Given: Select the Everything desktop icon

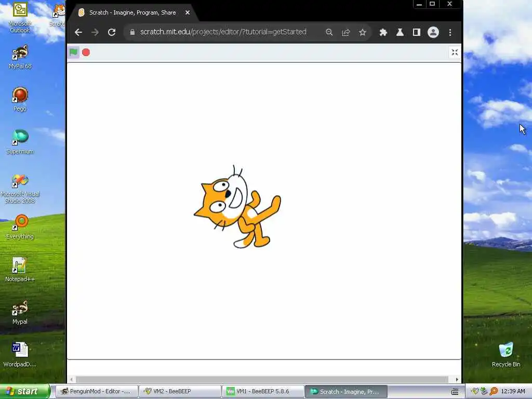Looking at the screenshot, I should click(20, 228).
